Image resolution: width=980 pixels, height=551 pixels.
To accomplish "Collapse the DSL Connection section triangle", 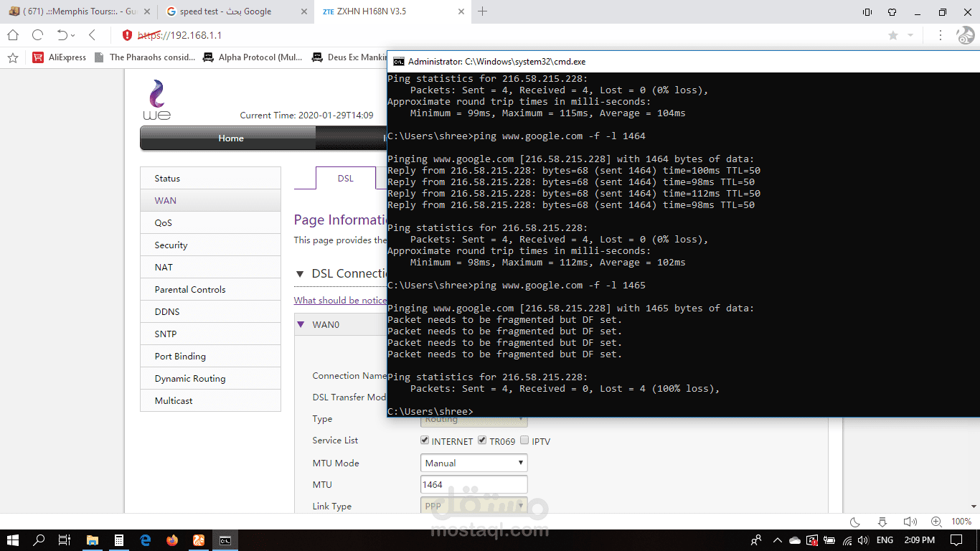I will [x=300, y=274].
